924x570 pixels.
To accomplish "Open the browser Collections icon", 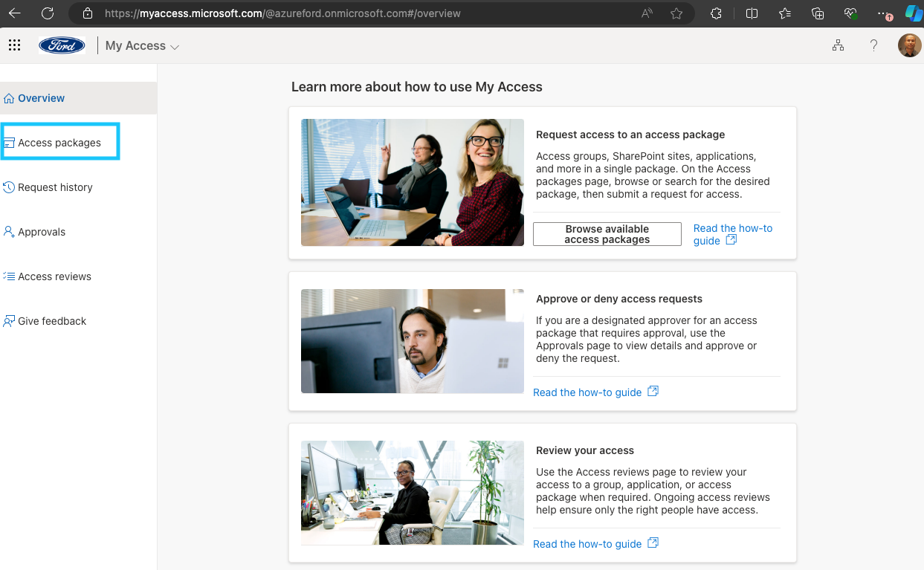I will 818,13.
